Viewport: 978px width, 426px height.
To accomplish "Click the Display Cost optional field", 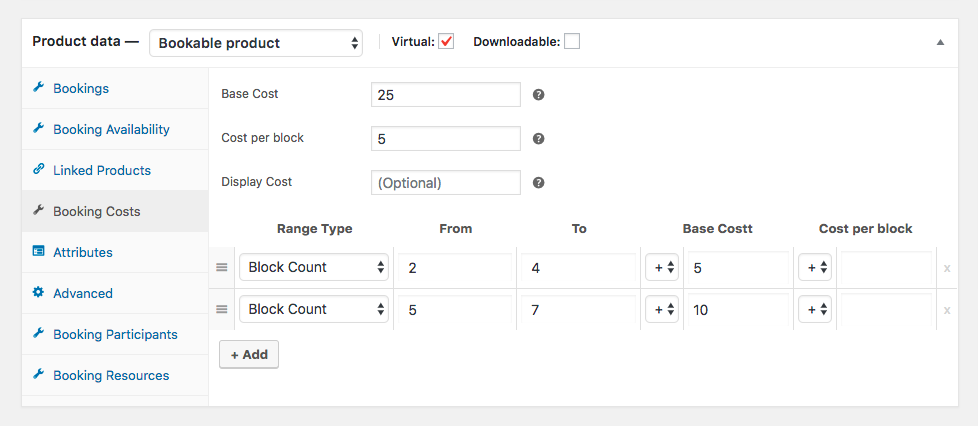I will [x=445, y=183].
